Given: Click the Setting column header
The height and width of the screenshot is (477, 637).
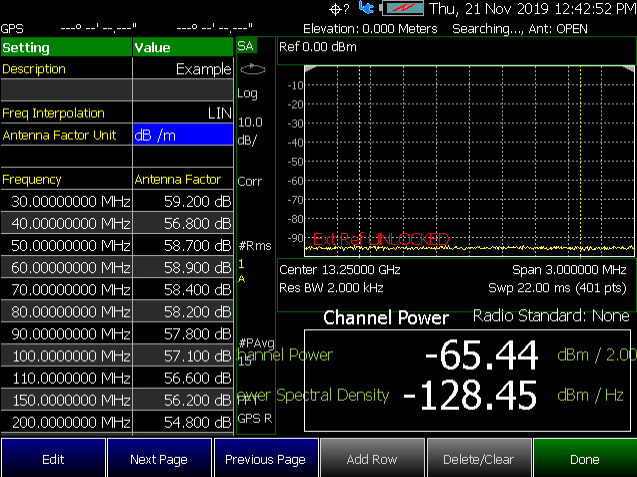Looking at the screenshot, I should pyautogui.click(x=67, y=47).
